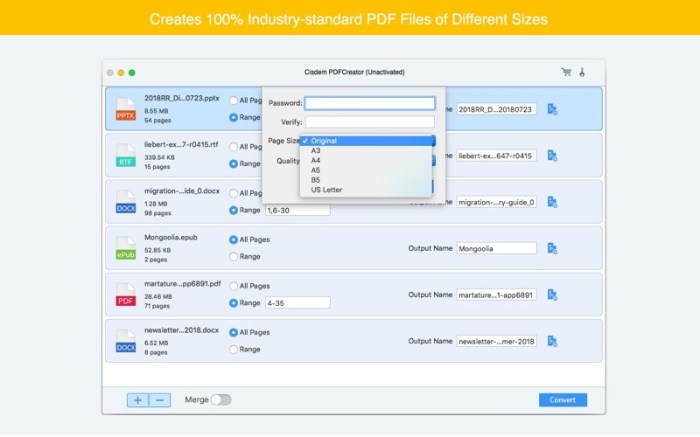700x437 pixels.
Task: Open settings icon for 2018RR pptx row
Action: click(552, 109)
